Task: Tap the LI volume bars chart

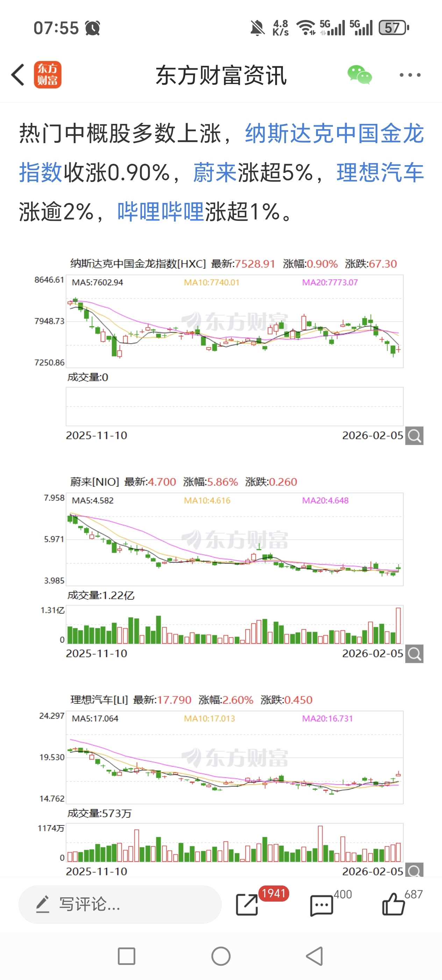Action: (235, 843)
